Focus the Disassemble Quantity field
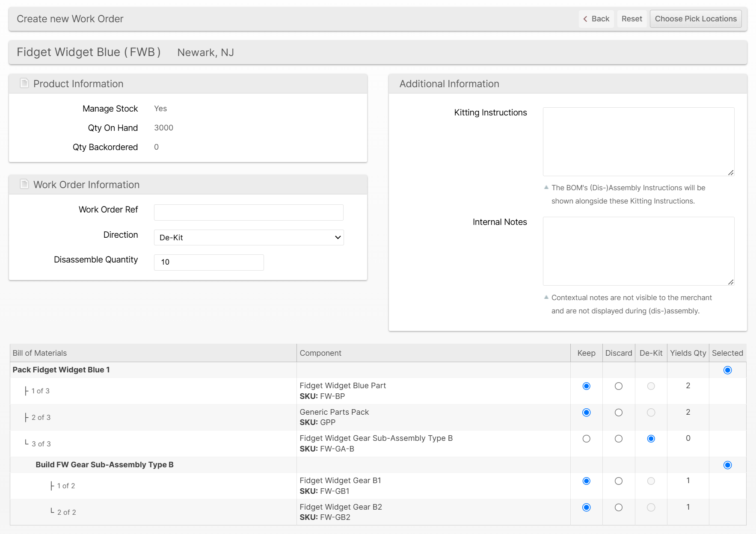The height and width of the screenshot is (534, 756). pos(209,262)
